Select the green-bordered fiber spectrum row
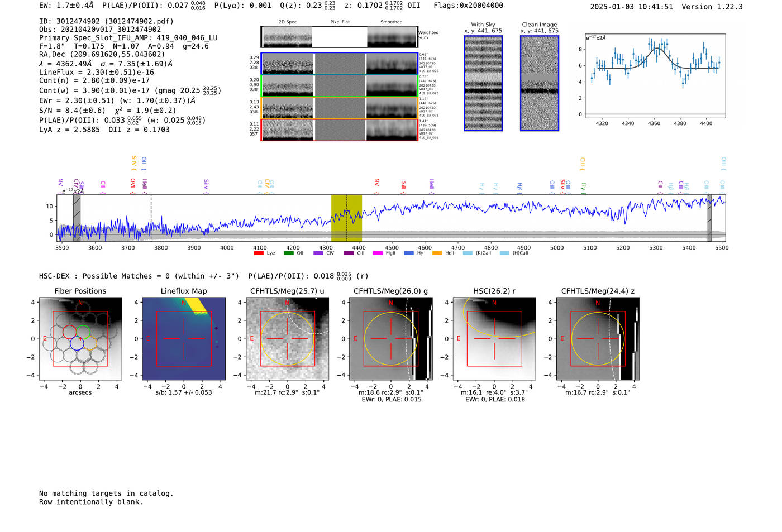 [x=340, y=86]
